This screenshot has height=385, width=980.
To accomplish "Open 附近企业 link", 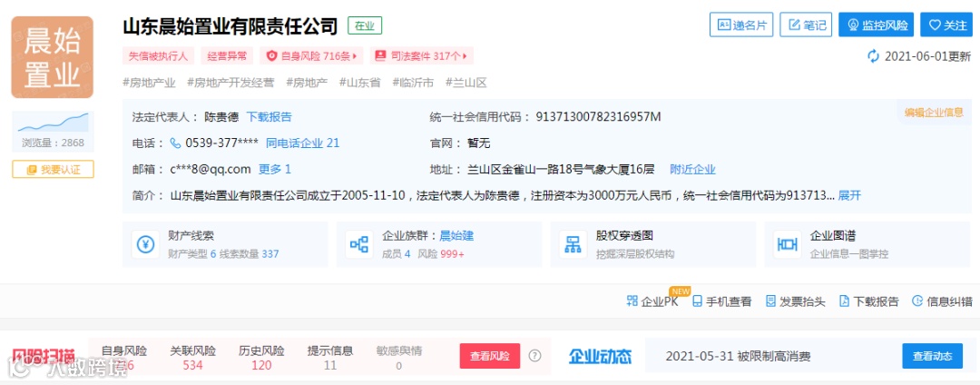I will coord(692,170).
